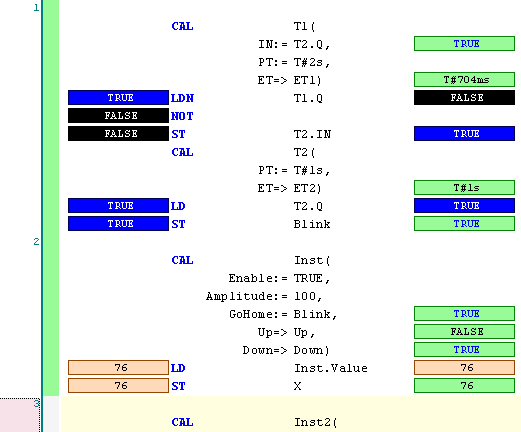Screen dimensions: 521x432
Task: Select network number 3 in the margin
Action: coord(36,404)
